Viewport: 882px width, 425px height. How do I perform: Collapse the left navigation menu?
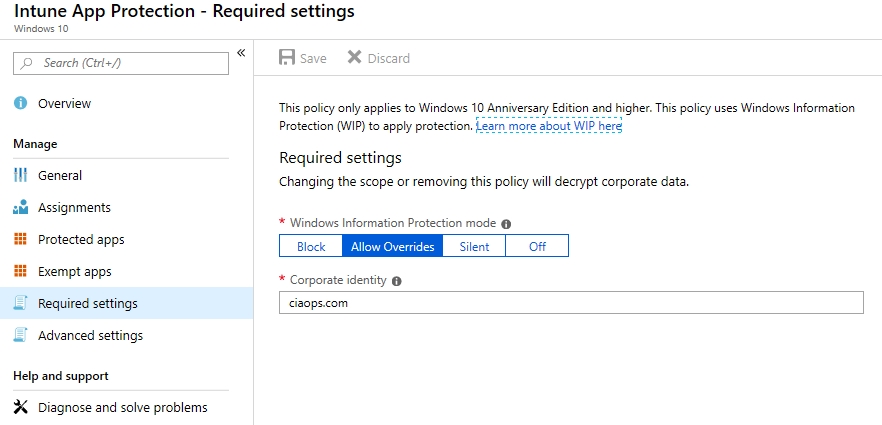(x=241, y=53)
